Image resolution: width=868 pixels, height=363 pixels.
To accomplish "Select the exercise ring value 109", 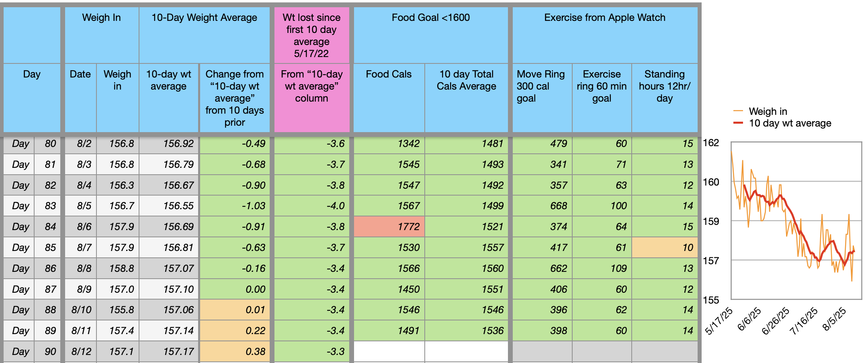I will 602,268.
